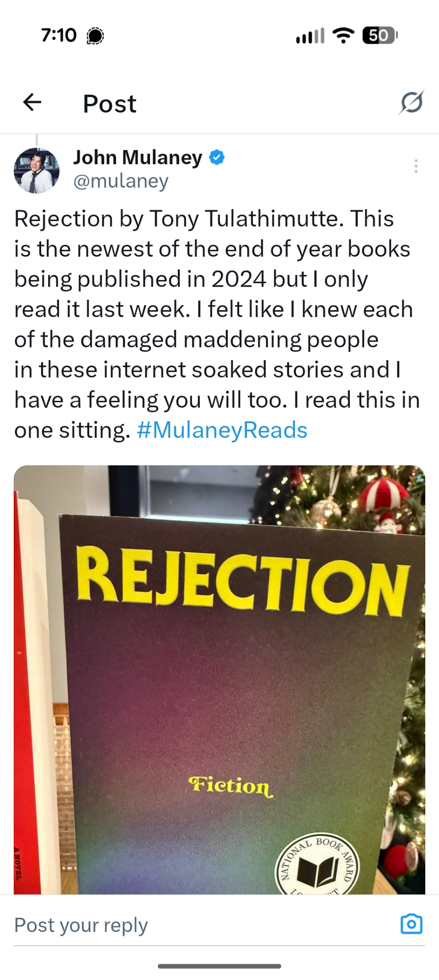The height and width of the screenshot is (980, 439).
Task: Tap the blue verified badge
Action: (x=217, y=157)
